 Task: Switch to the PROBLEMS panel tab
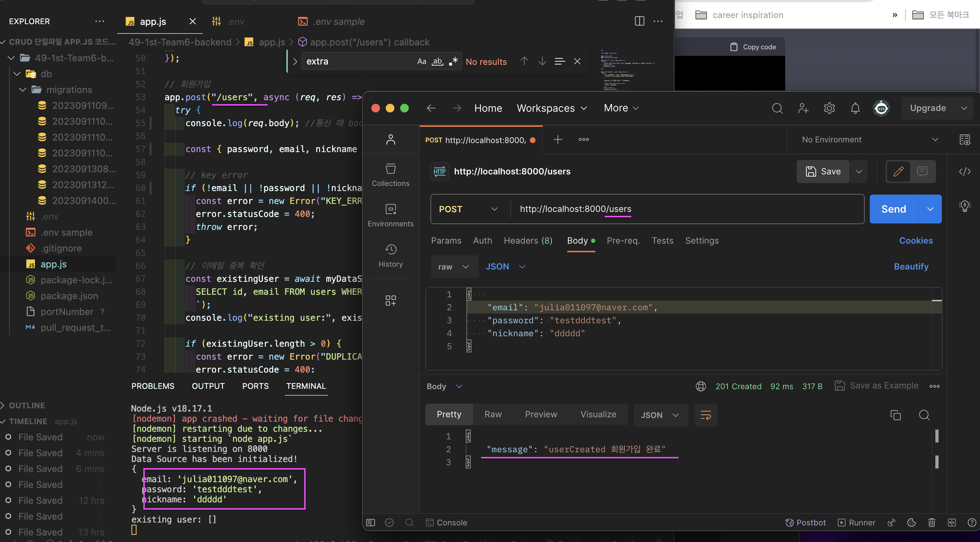tap(153, 386)
